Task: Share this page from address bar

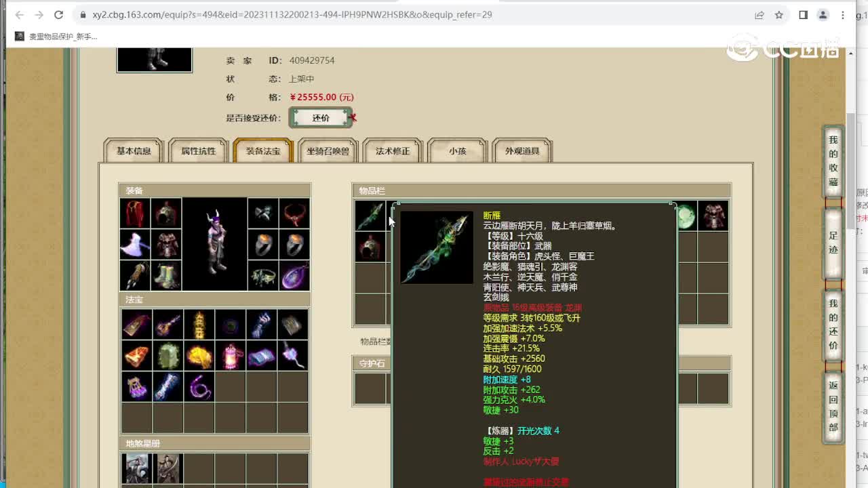Action: pyautogui.click(x=759, y=15)
